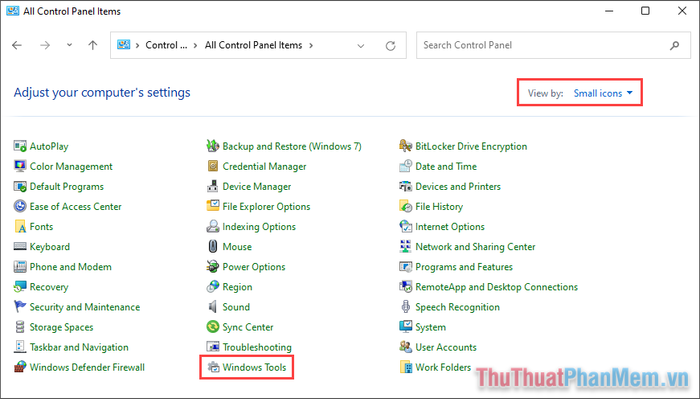
Task: Open the Windows Tools icon
Action: pyautogui.click(x=213, y=367)
